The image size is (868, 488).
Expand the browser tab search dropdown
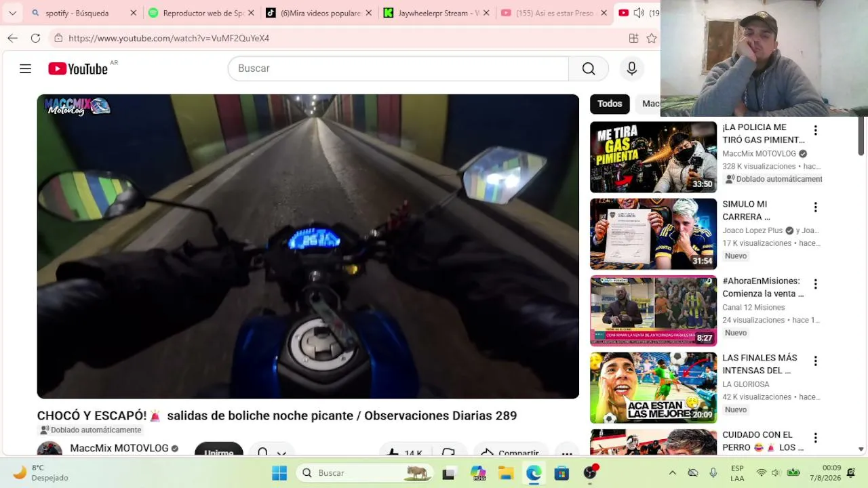[x=12, y=13]
